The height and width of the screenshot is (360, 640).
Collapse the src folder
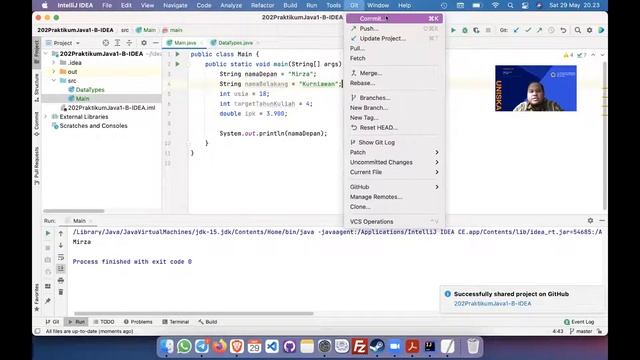[54, 81]
